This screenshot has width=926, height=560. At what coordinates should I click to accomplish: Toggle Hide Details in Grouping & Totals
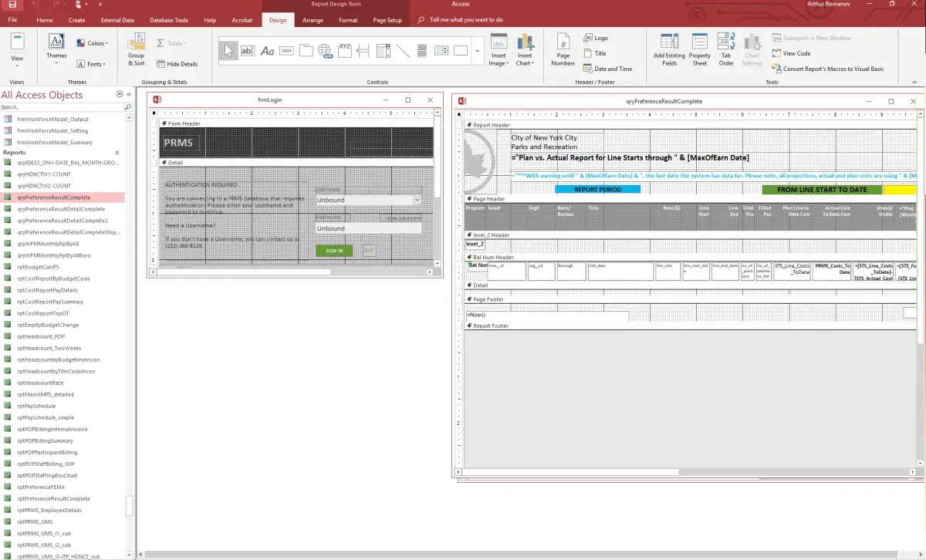coord(179,64)
